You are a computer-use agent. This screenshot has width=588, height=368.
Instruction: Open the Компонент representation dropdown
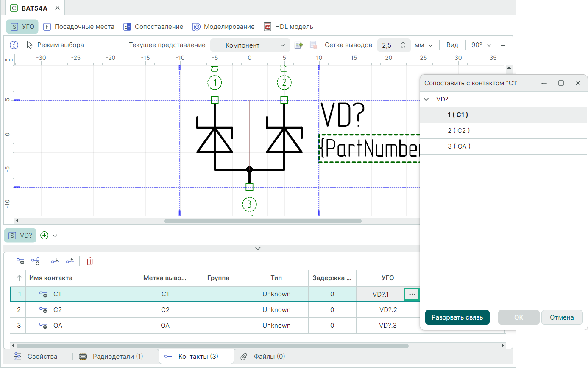pos(250,45)
